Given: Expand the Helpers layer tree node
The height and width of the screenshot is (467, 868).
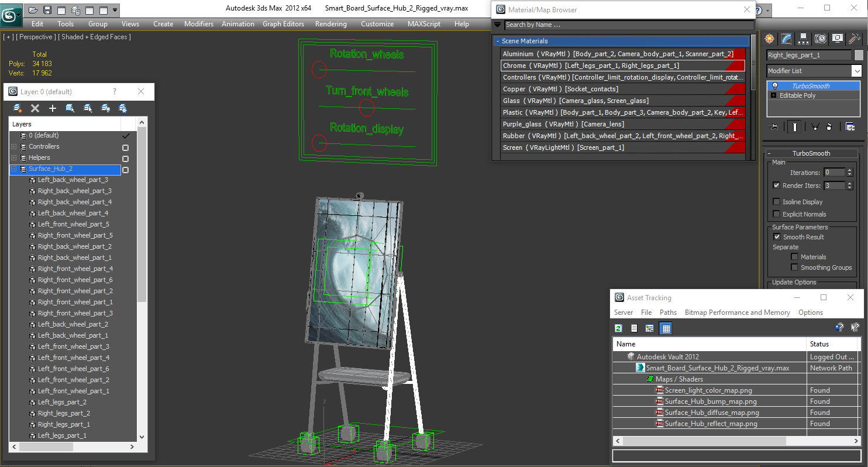Looking at the screenshot, I should click(x=14, y=158).
